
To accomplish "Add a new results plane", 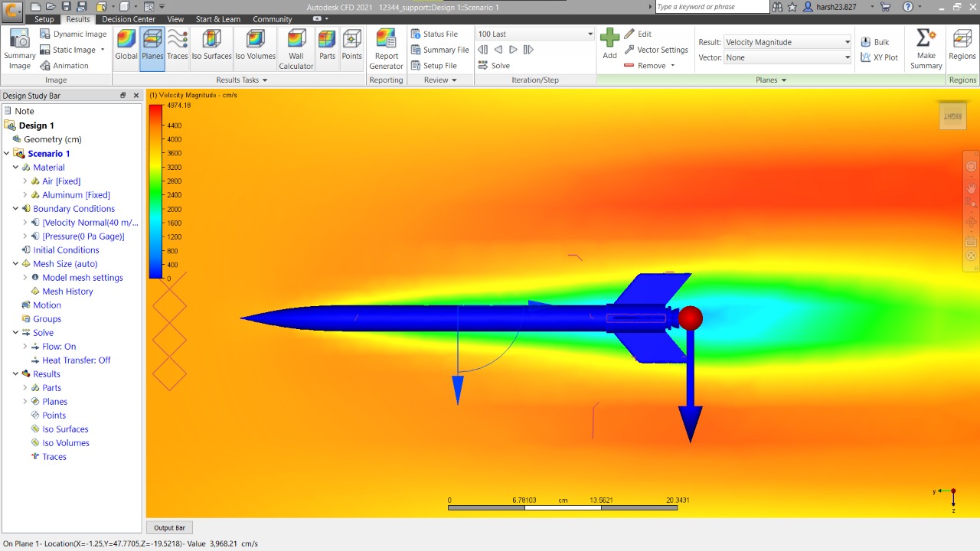I will (609, 44).
